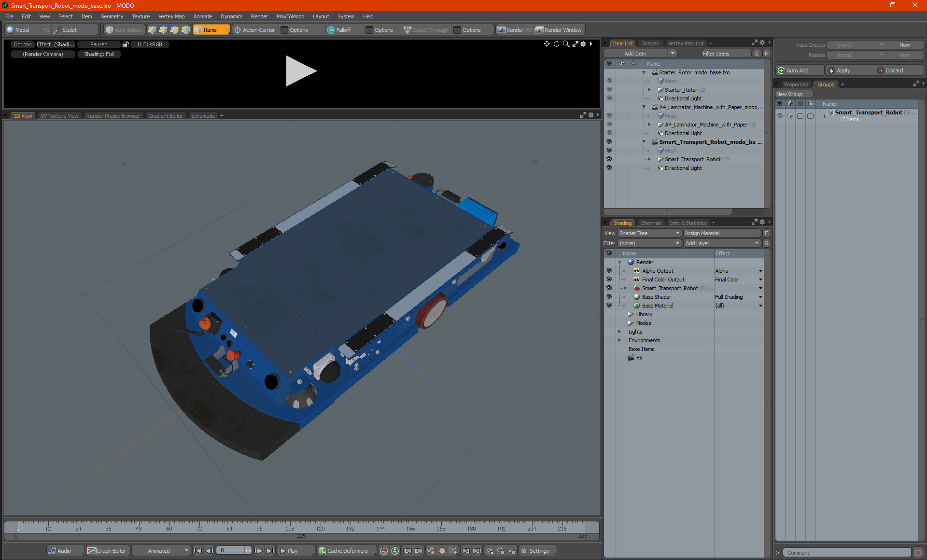Expand the Lights node
The width and height of the screenshot is (927, 560).
(x=620, y=332)
